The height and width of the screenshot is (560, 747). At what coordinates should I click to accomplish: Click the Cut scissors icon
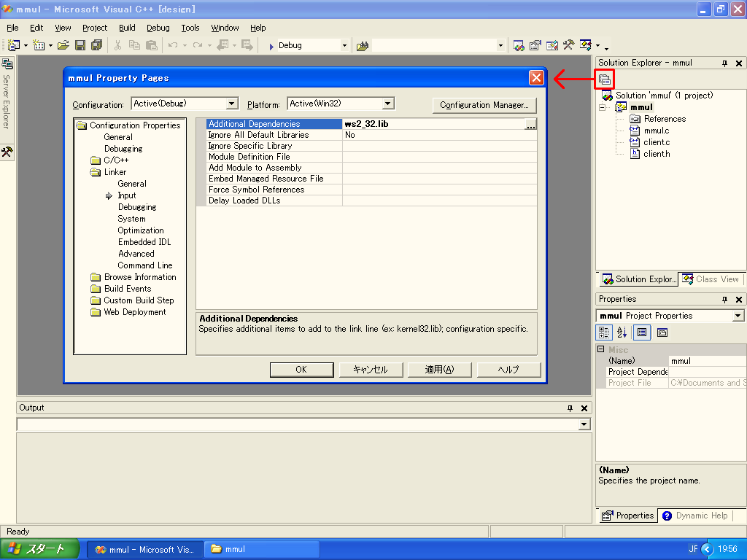click(117, 45)
